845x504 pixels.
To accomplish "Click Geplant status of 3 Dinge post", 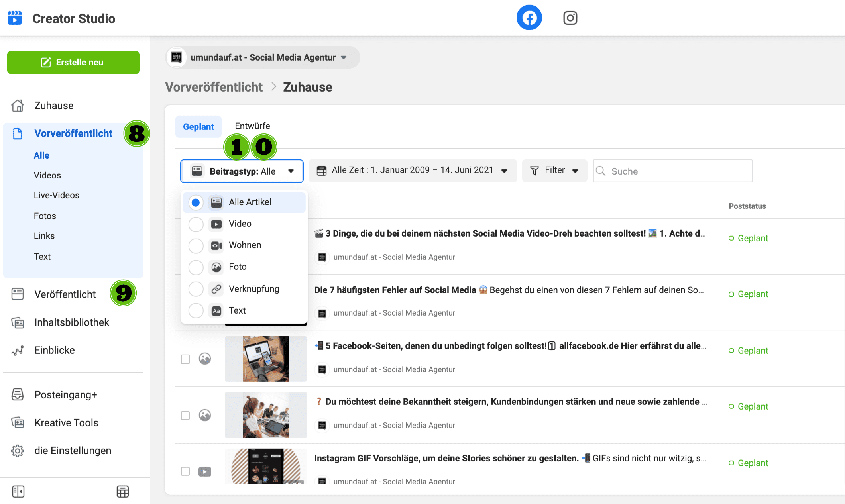I will 748,238.
